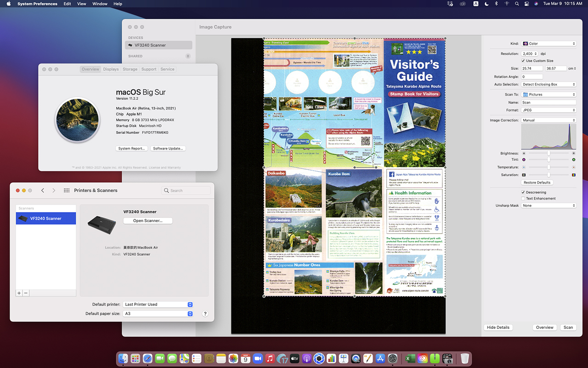Open the Default paper size dropdown
Screen dimensions: 588x368
point(158,314)
